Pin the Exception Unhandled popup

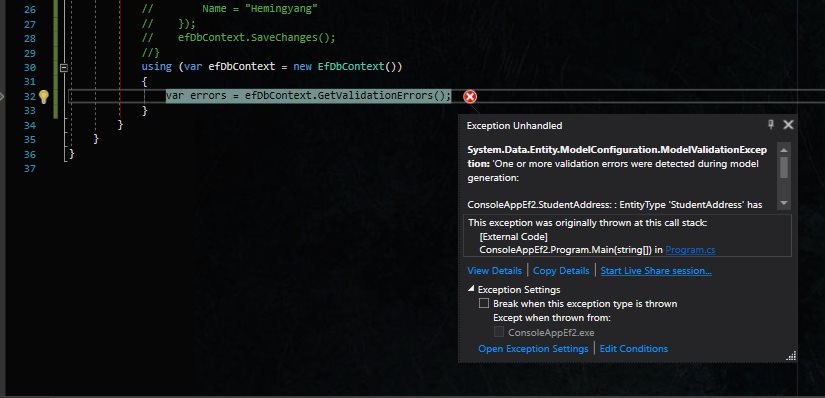pyautogui.click(x=771, y=125)
